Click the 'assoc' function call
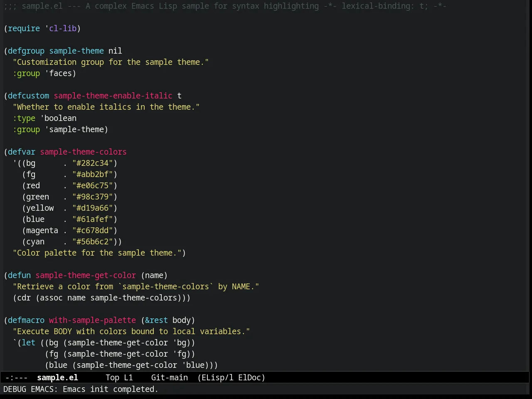The height and width of the screenshot is (399, 532). [x=51, y=298]
